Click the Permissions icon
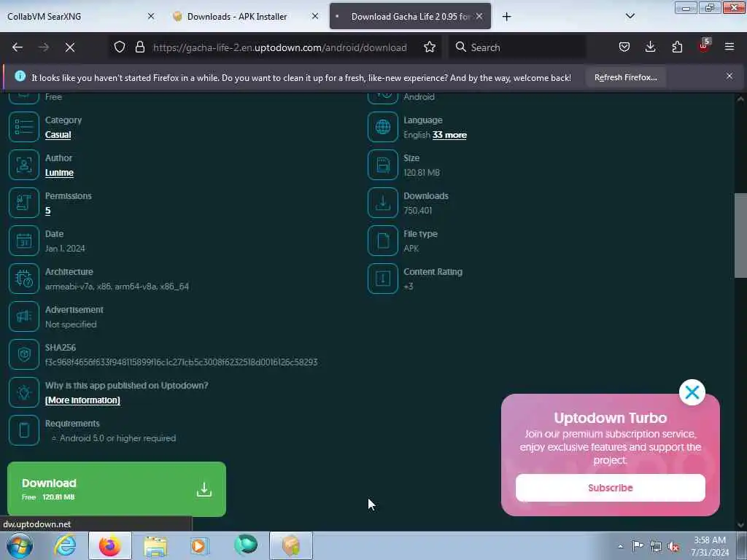Viewport: 747px width, 560px height. click(24, 203)
